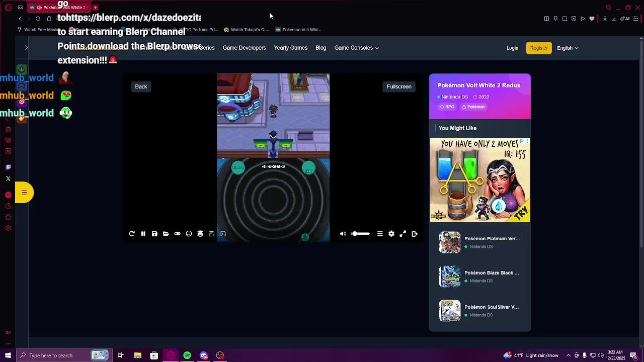Image resolution: width=644 pixels, height=362 pixels.
Task: Open Watch Takopi's bookmark
Action: (247, 30)
